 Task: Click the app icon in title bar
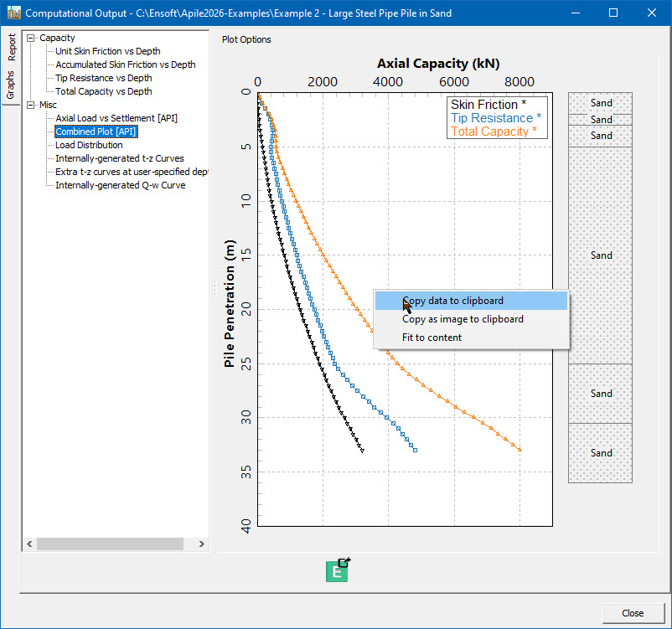click(x=13, y=13)
